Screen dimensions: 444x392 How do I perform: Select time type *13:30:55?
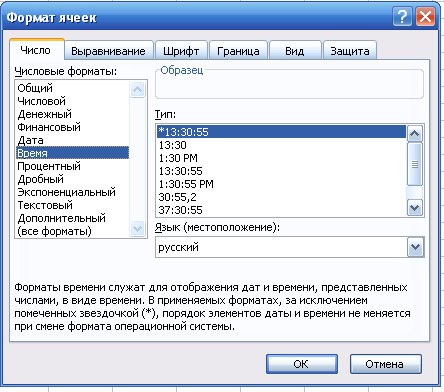click(x=281, y=132)
